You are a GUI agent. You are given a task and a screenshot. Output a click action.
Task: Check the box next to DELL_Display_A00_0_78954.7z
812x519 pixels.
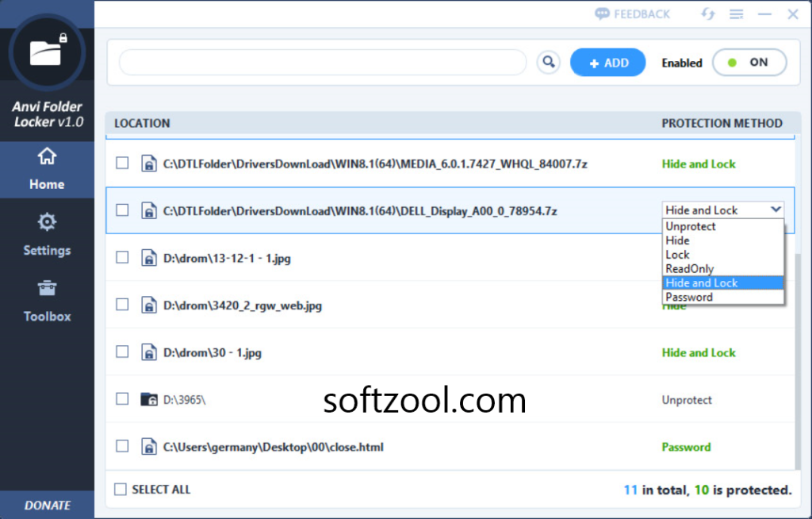tap(122, 210)
